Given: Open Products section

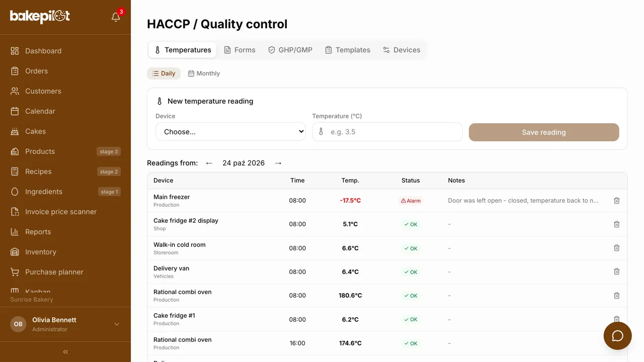Looking at the screenshot, I should click(x=65, y=151).
